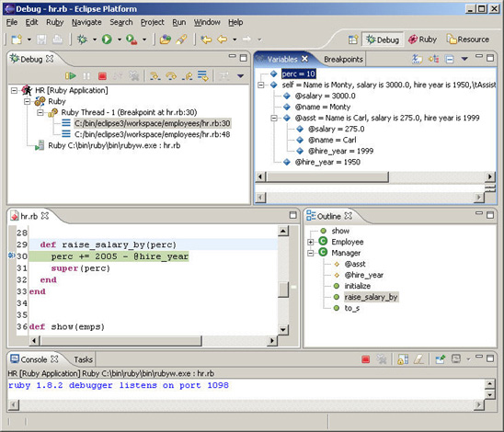Click the red Terminate button in Debug view
The image size is (504, 432).
tap(102, 76)
